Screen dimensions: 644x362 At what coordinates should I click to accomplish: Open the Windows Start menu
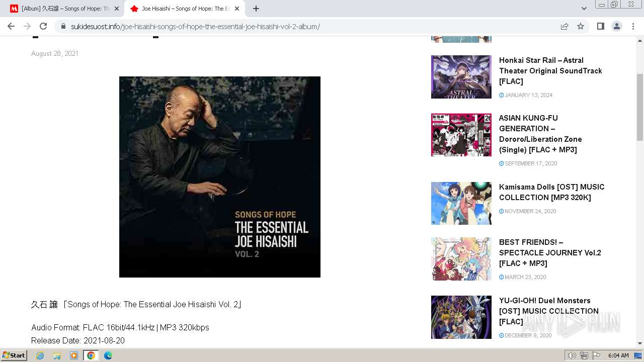[x=14, y=355]
